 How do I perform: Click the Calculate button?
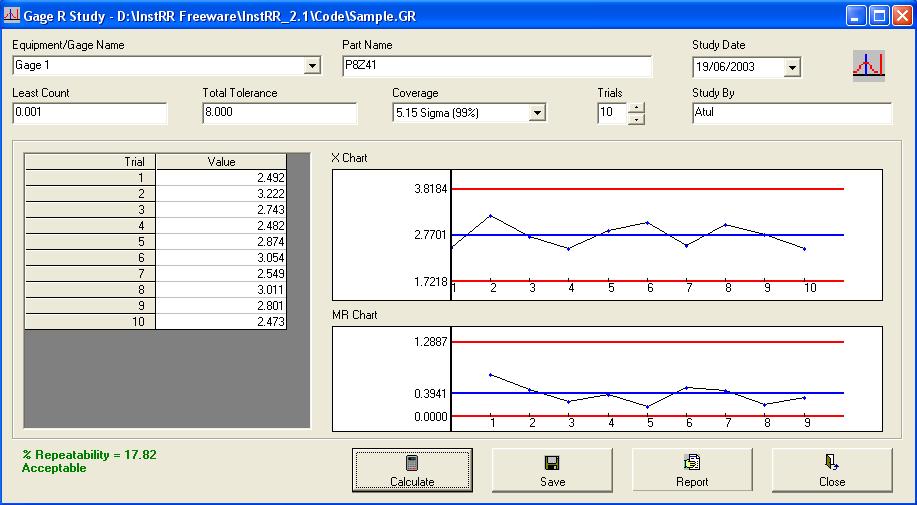click(412, 471)
